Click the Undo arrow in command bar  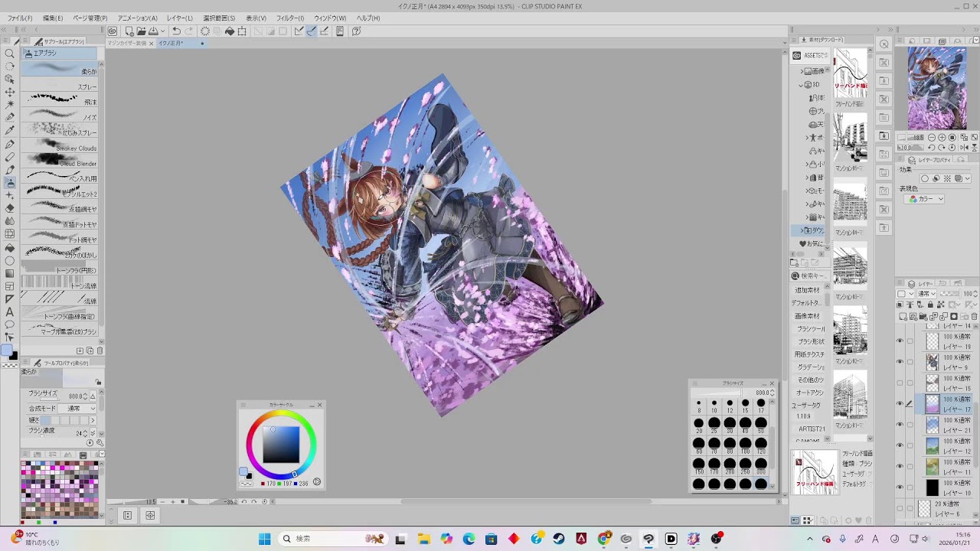point(176,31)
